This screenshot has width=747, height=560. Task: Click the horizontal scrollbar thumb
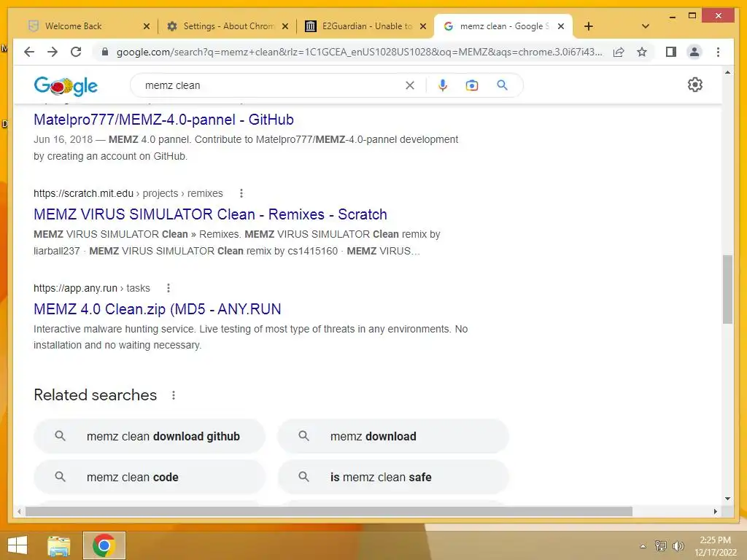pos(329,511)
